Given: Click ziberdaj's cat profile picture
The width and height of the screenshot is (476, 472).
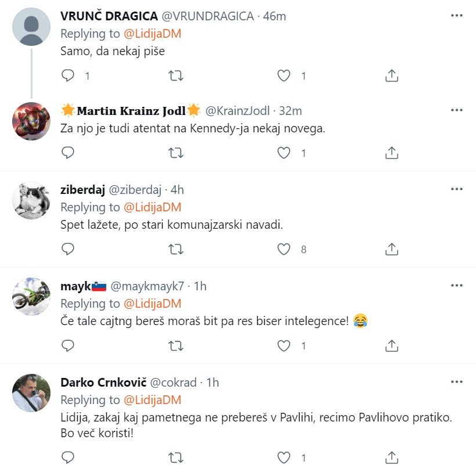Looking at the screenshot, I should 31,200.
